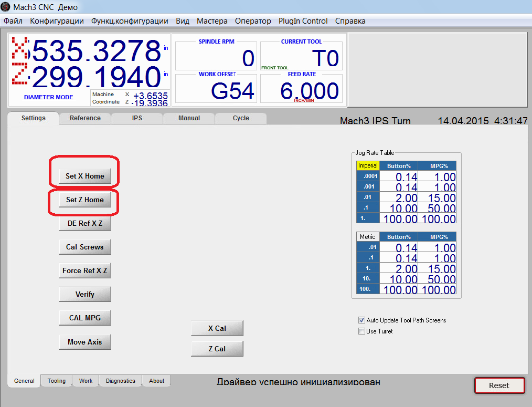
Task: Open the Функц.конфигурации menu
Action: click(x=130, y=21)
